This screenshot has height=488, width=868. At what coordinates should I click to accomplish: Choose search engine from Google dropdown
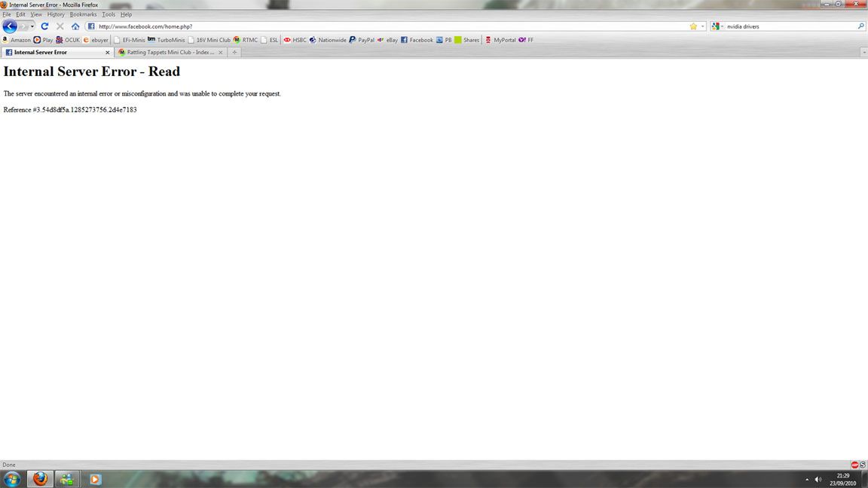(717, 26)
